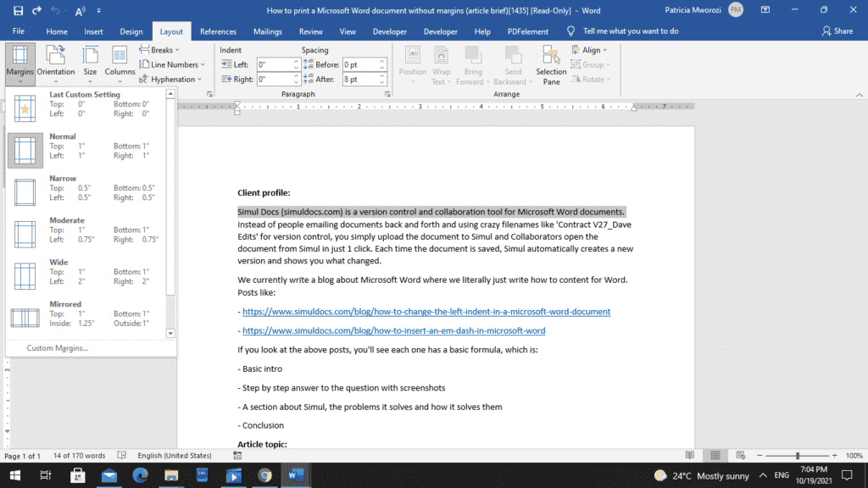This screenshot has height=488, width=868.
Task: Open the Selection Pane
Action: click(551, 64)
